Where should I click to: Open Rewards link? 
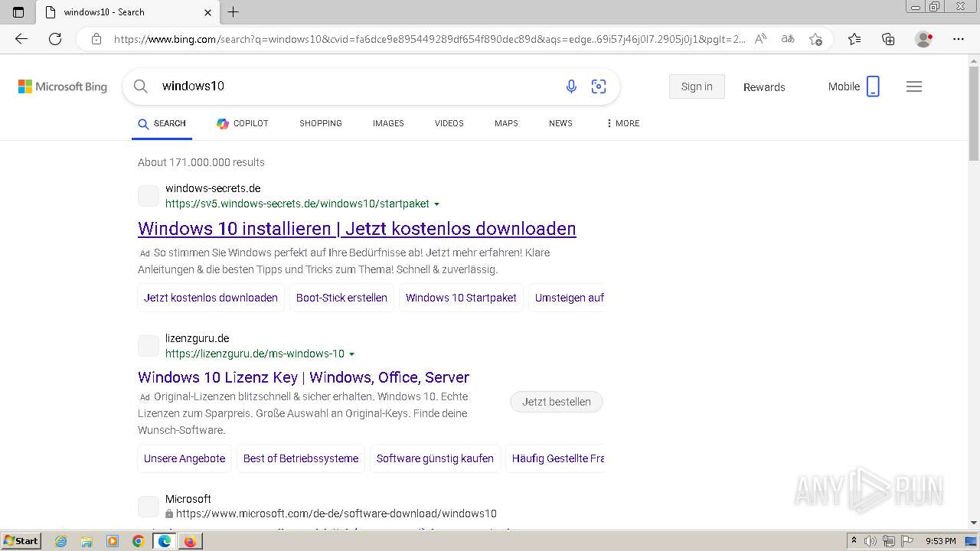click(764, 87)
